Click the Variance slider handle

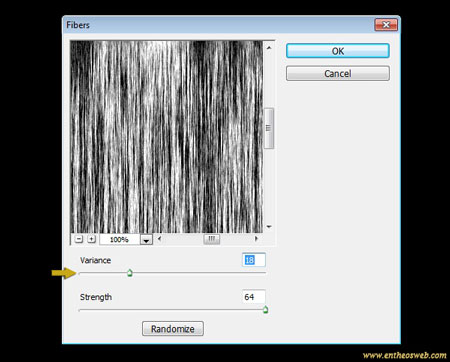(130, 273)
